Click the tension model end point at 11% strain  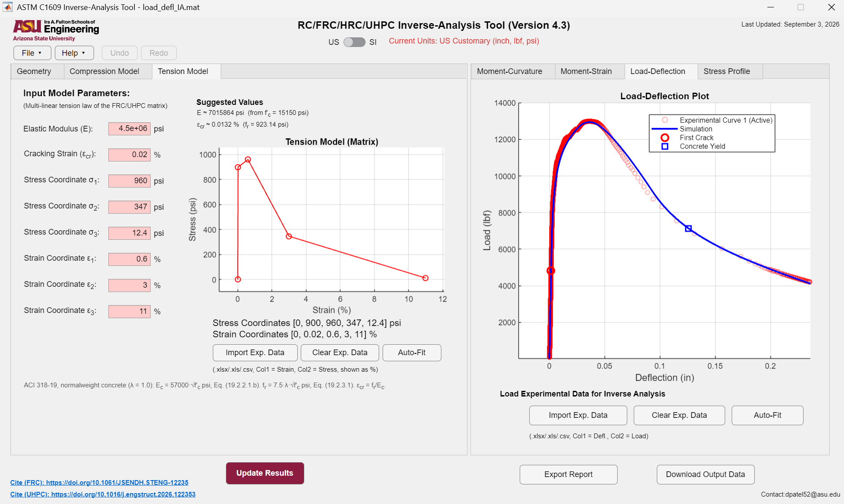(x=425, y=278)
